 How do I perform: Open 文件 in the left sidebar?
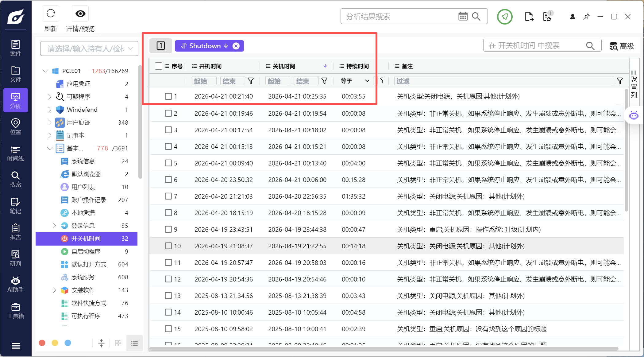pyautogui.click(x=15, y=74)
